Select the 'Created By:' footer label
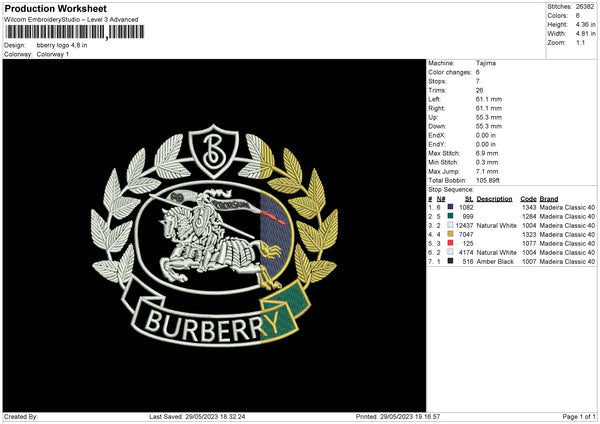 coord(21,416)
